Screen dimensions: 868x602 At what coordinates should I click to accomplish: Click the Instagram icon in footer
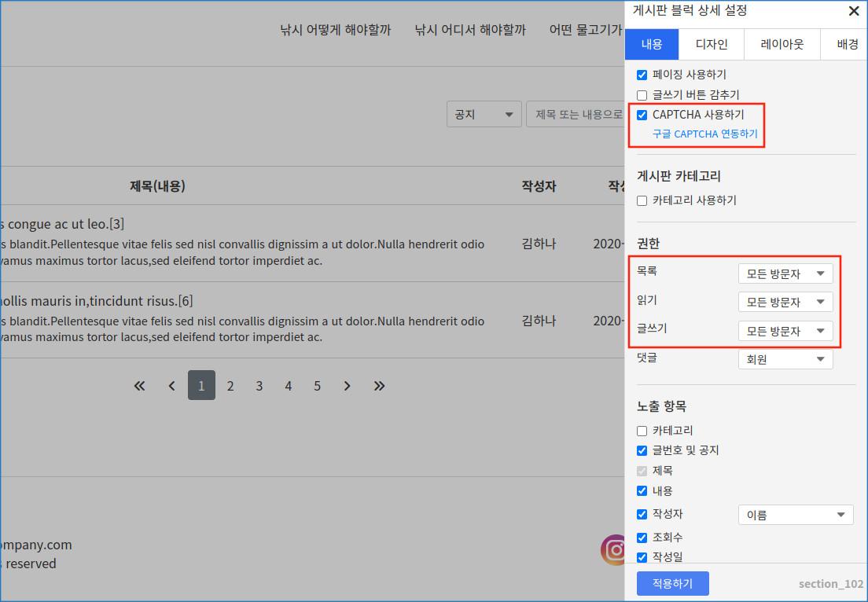(x=613, y=550)
